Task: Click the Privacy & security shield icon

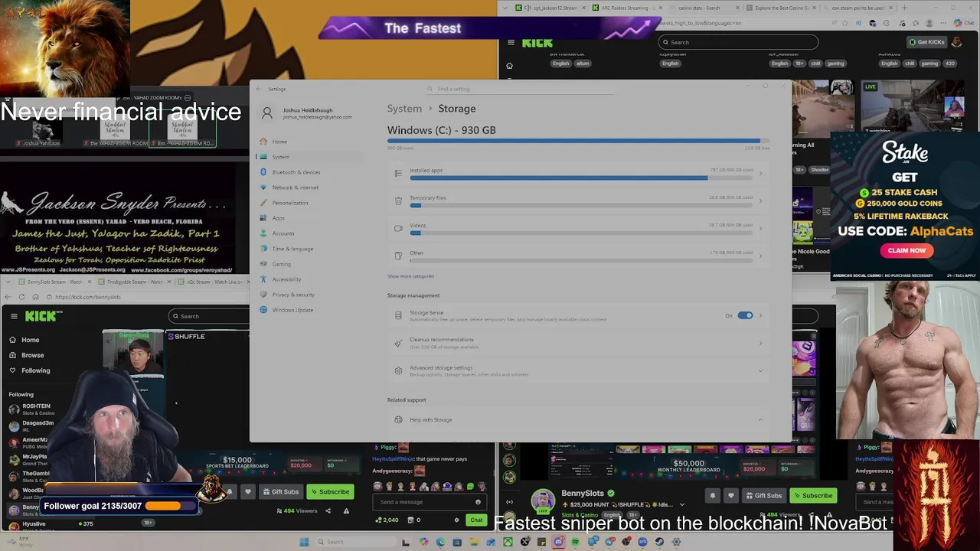Action: (x=263, y=295)
